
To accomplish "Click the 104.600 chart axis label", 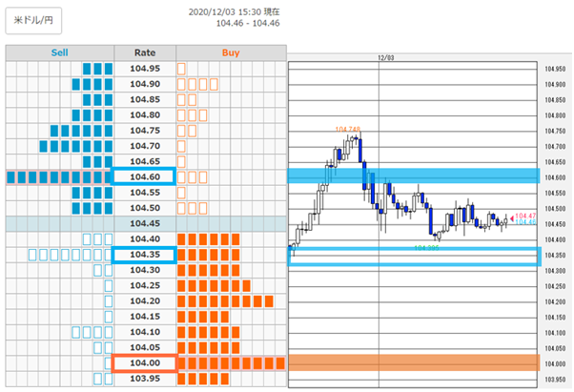I will point(555,177).
